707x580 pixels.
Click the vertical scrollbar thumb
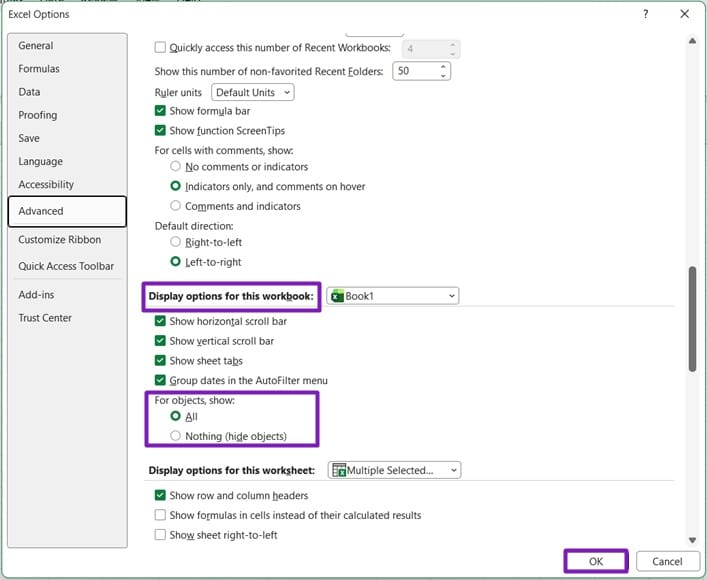tap(692, 319)
